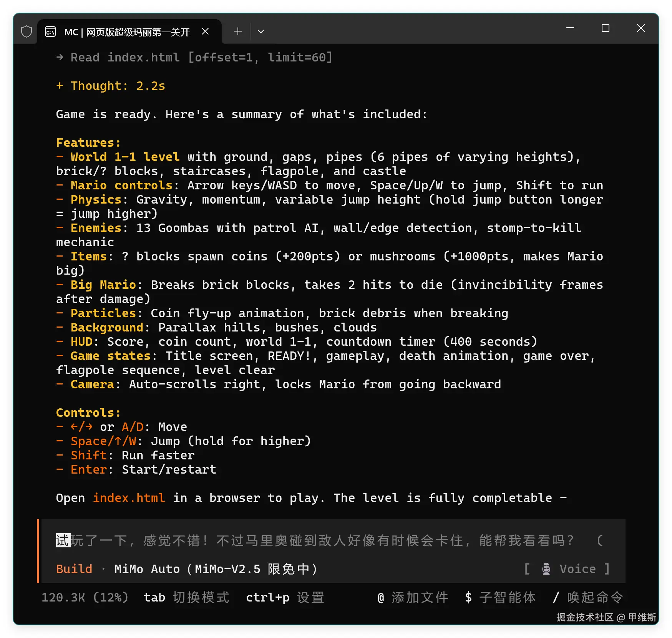Click the terminal icon on the MC tab
Screen dimensions: 672x638
(x=50, y=31)
